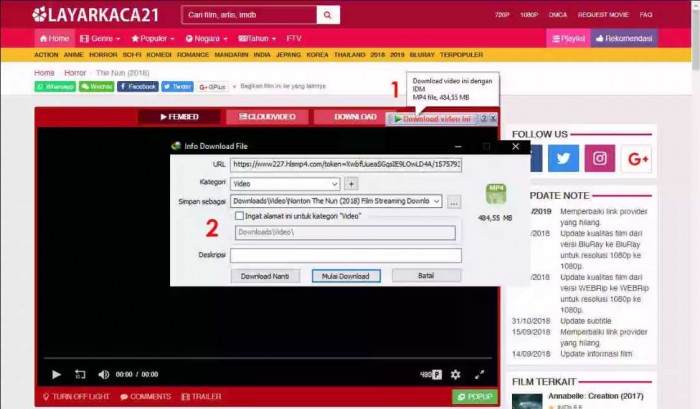Open the ANIME category link
The height and width of the screenshot is (409, 700).
(x=73, y=54)
